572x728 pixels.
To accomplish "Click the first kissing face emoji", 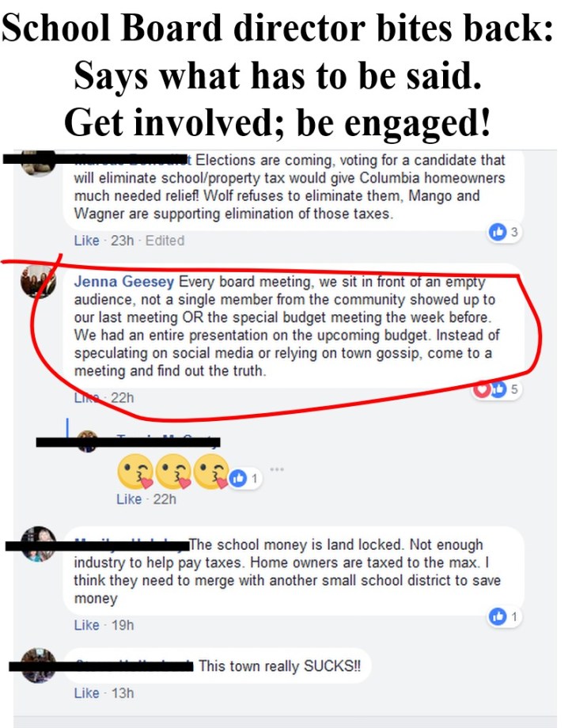I will tap(135, 472).
